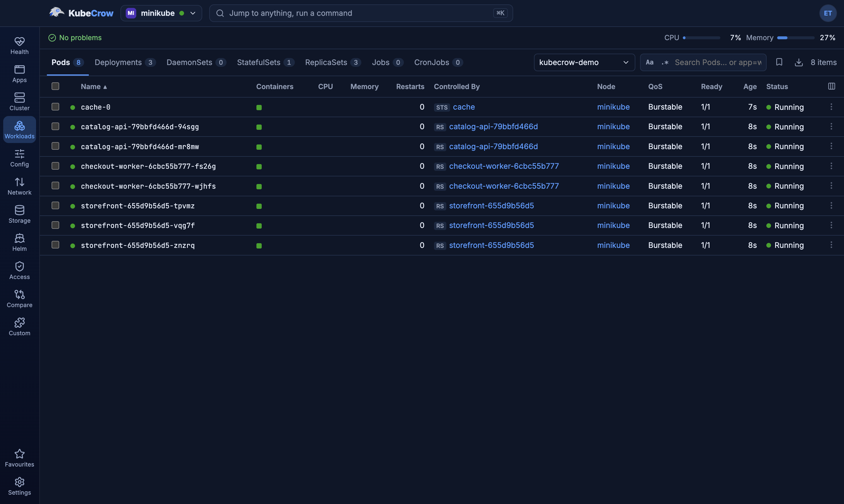Open the cache StatefulSet link

464,107
